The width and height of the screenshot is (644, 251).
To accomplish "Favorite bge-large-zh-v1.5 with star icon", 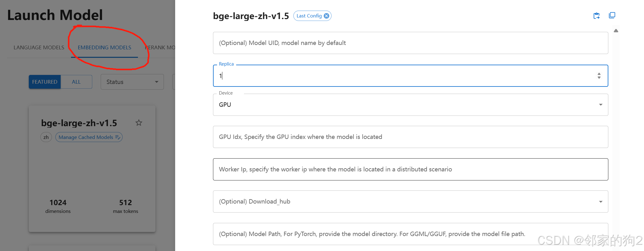I will (139, 123).
